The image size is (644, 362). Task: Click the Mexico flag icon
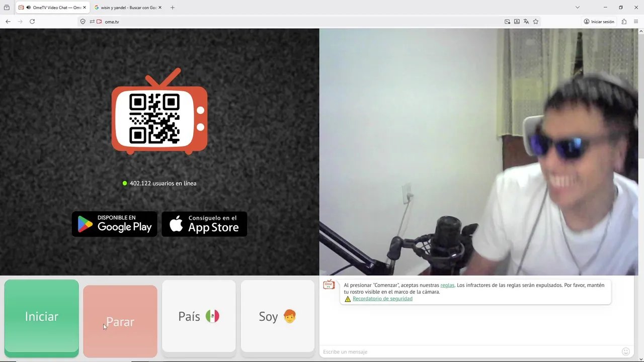[x=212, y=316]
